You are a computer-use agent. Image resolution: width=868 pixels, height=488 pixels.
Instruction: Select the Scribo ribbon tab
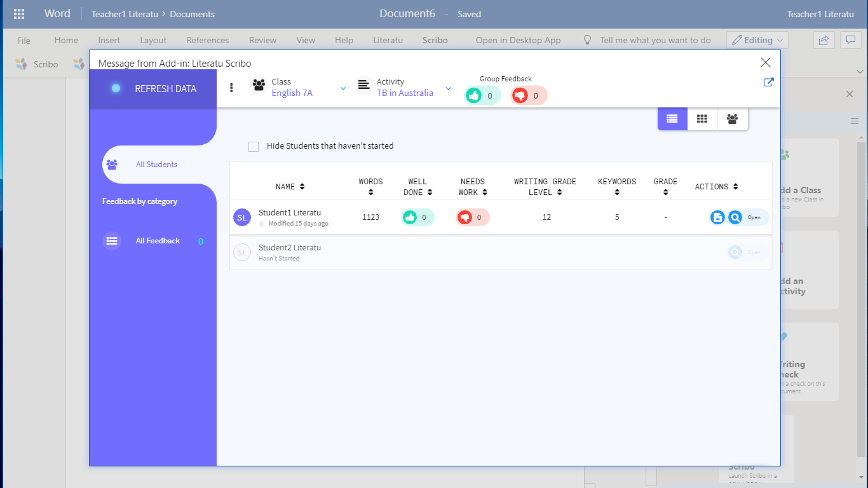(x=435, y=40)
